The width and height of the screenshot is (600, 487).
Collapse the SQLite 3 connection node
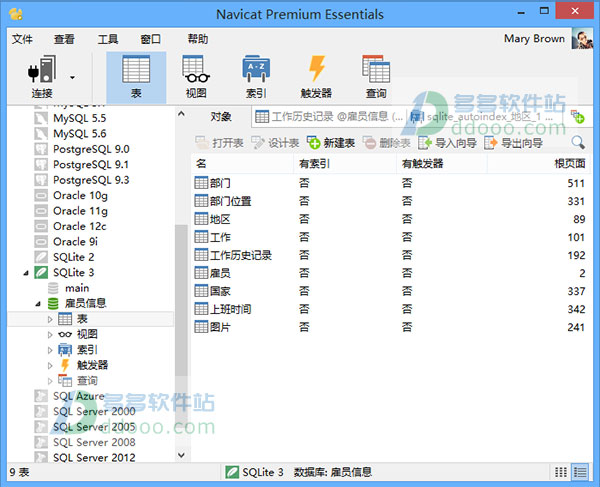(26, 273)
